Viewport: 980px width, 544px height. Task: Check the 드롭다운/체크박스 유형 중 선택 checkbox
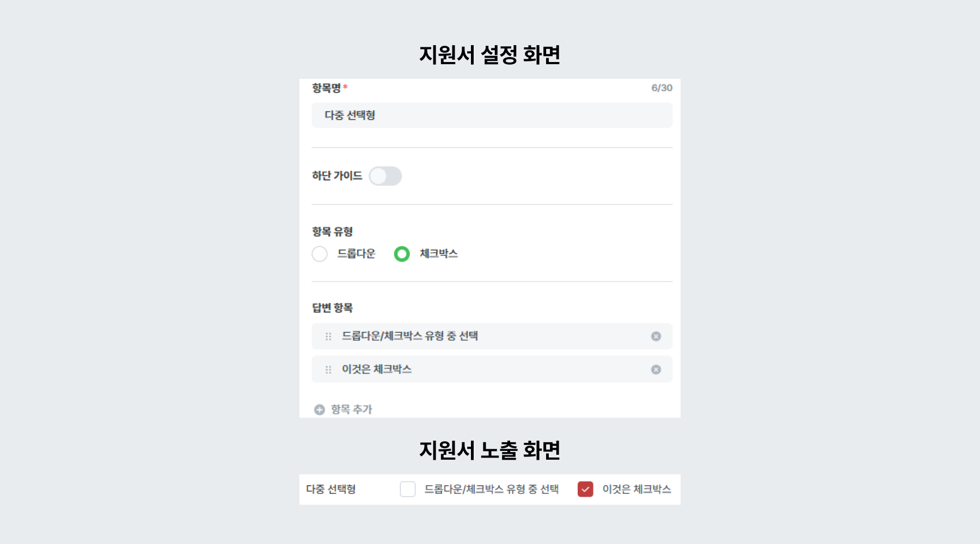(407, 489)
